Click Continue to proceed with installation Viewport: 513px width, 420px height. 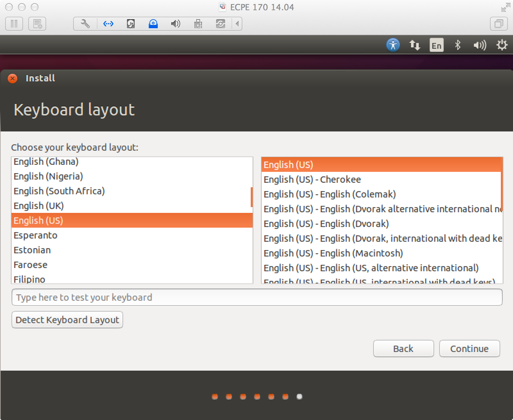(x=469, y=349)
